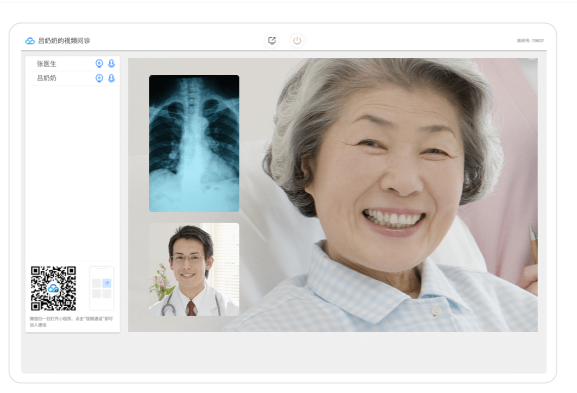Mute 吕奶奶's microphone icon
Screen dimensions: 577x393
[111, 78]
